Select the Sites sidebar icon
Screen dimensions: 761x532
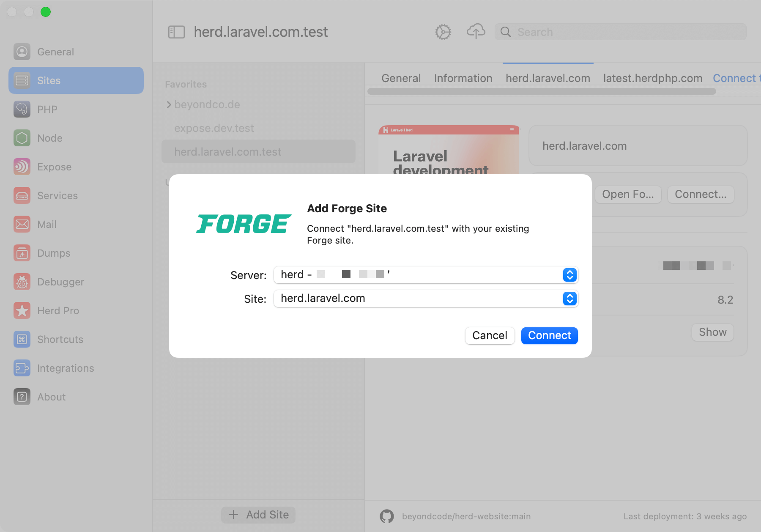point(22,80)
